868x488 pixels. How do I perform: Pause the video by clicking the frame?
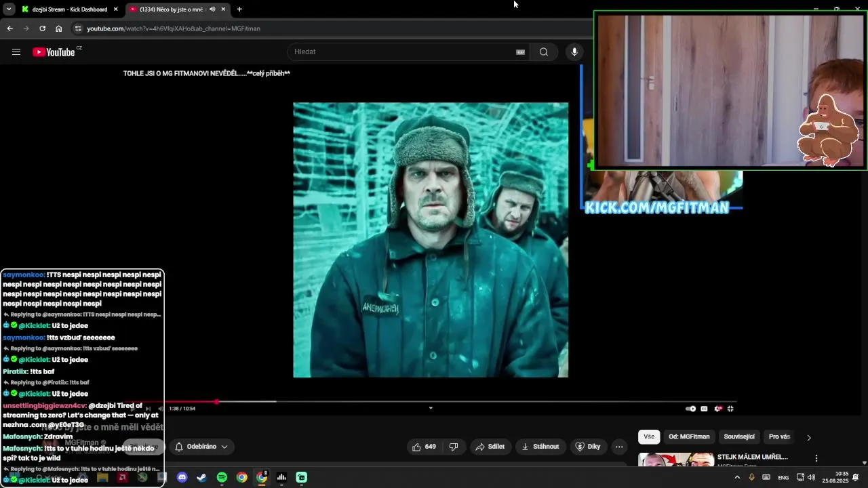pyautogui.click(x=431, y=240)
